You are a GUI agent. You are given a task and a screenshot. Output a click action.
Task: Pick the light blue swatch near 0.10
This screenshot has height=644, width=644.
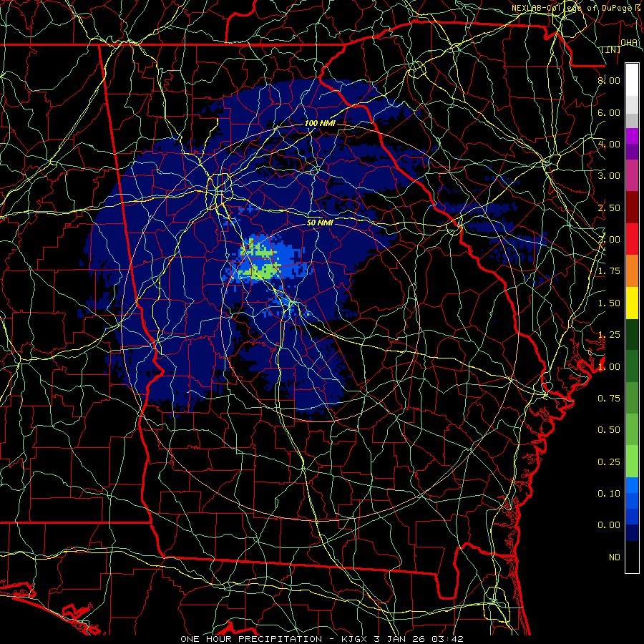click(x=632, y=485)
